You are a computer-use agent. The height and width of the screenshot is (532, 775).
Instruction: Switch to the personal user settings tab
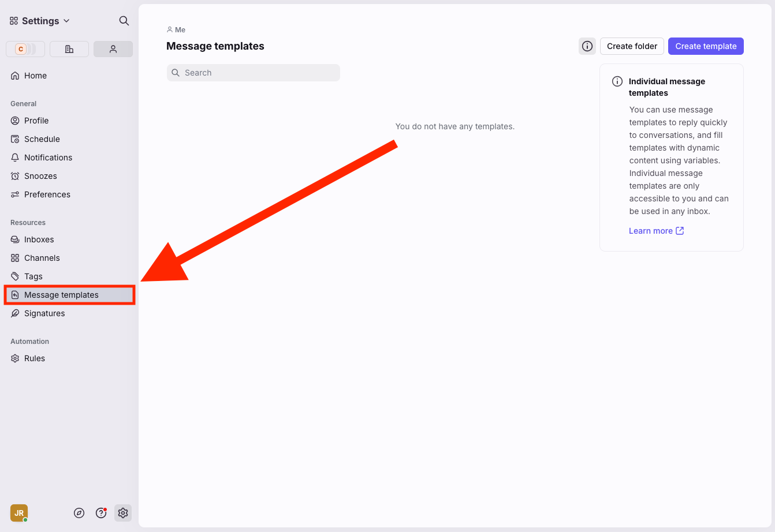(113, 49)
